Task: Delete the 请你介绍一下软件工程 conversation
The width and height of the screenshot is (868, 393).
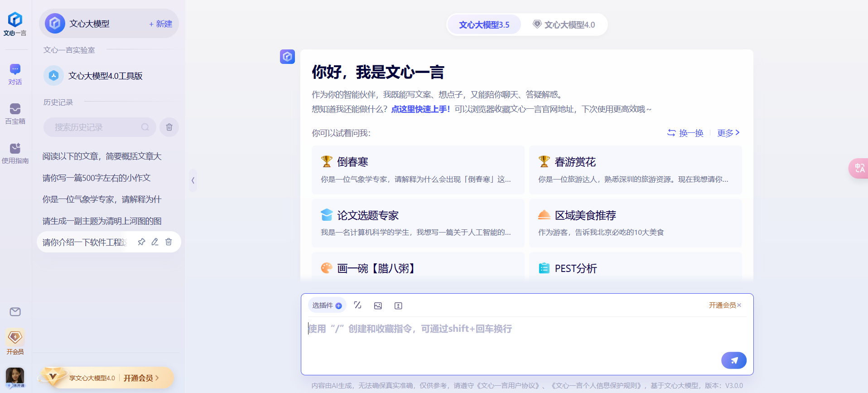Action: [169, 242]
